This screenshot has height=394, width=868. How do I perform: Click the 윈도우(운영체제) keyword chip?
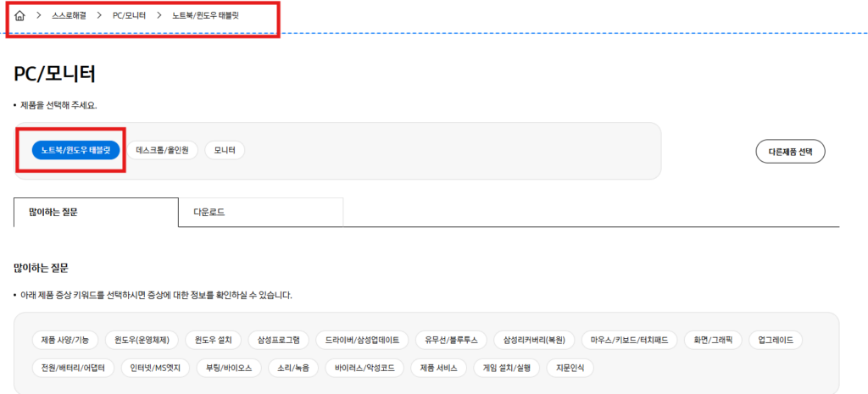142,340
